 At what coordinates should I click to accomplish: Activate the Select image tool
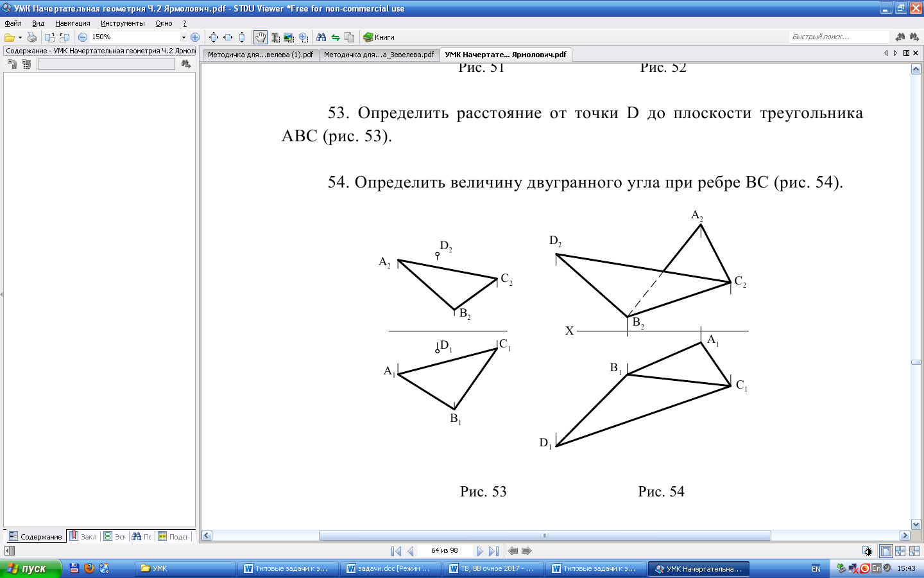click(x=289, y=37)
